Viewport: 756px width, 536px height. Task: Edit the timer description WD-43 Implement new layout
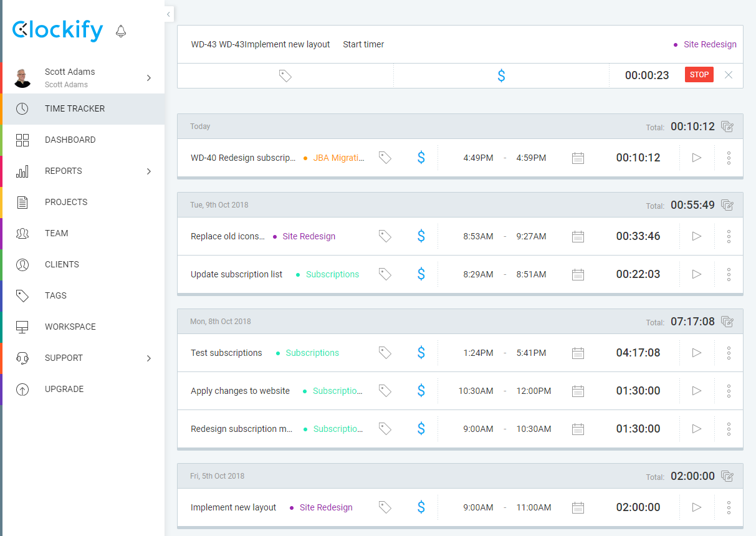[x=261, y=44]
